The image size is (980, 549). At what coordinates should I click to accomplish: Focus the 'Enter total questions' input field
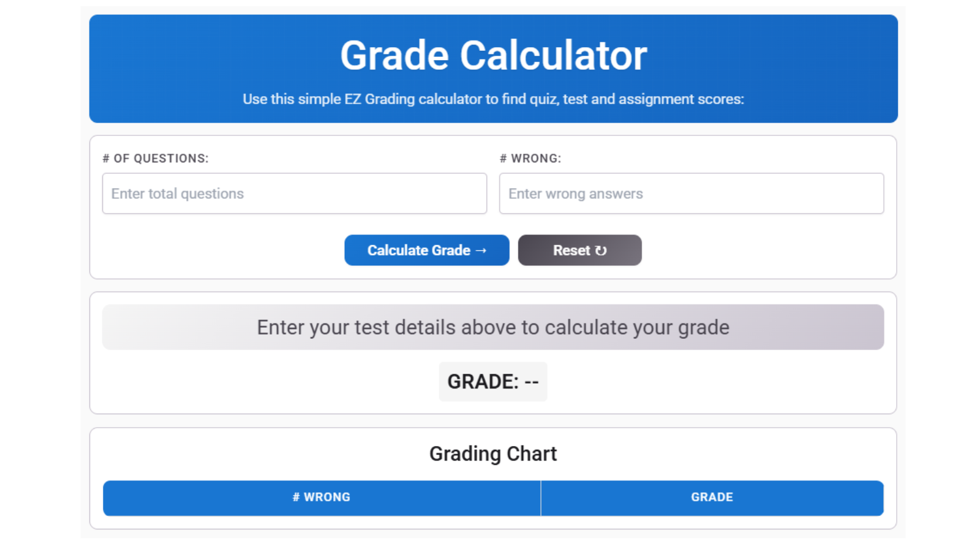[294, 194]
